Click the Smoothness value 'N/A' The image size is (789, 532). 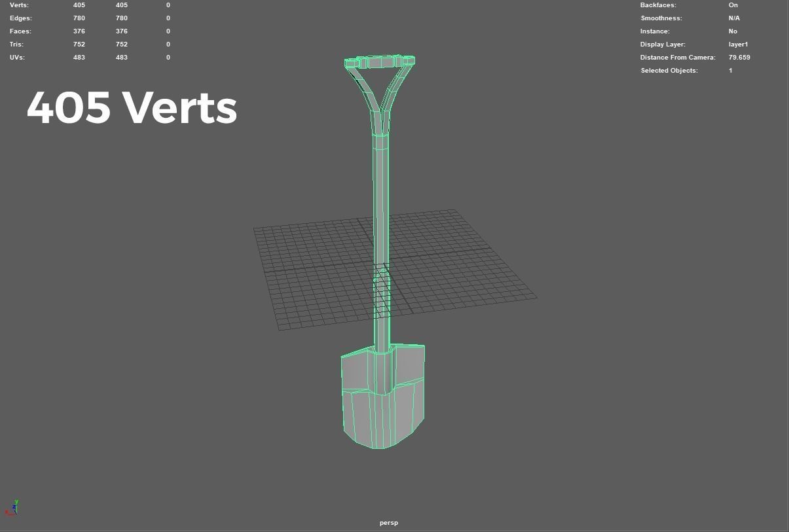click(x=734, y=18)
